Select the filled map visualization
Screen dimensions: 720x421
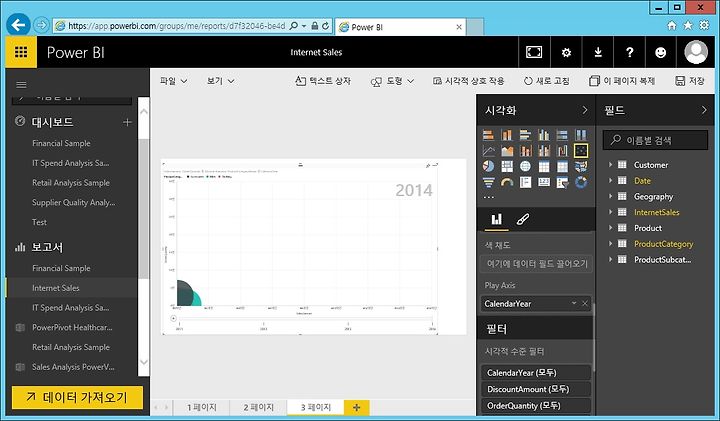click(x=581, y=166)
